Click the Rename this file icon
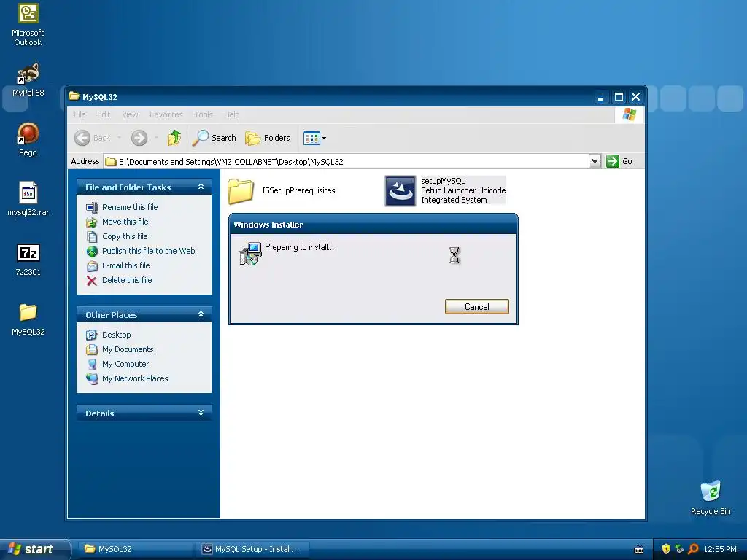The image size is (747, 560). point(92,207)
